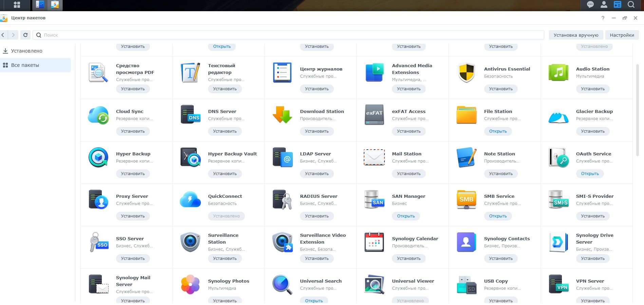The width and height of the screenshot is (644, 305).
Task: Install the Download Station package
Action: 317,131
